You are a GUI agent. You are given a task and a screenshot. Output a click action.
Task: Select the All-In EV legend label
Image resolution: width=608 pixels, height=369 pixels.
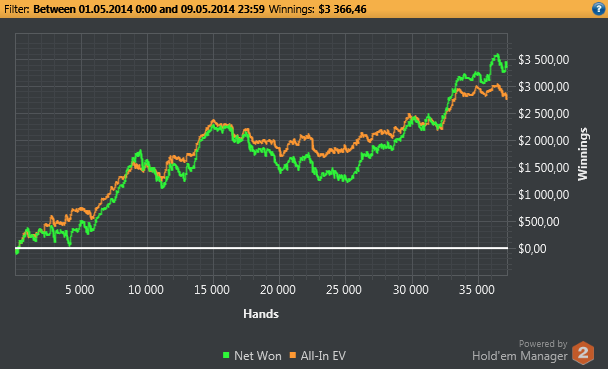[x=323, y=356]
